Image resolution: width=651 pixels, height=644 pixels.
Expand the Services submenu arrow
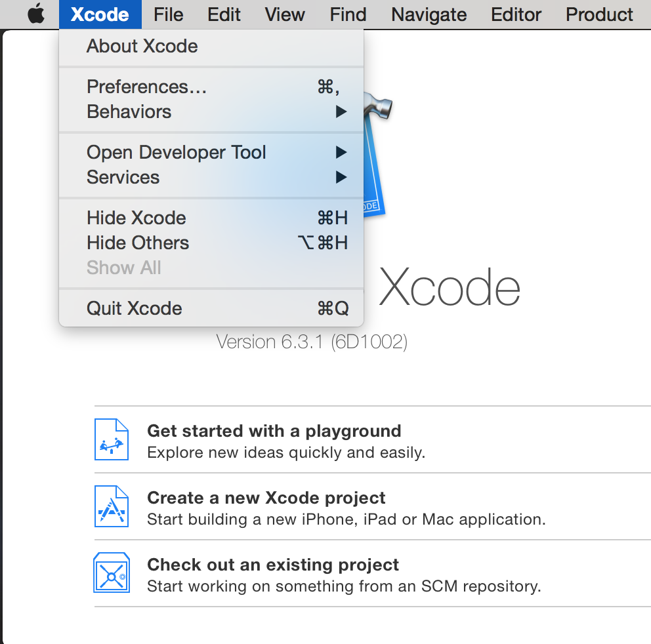(341, 177)
